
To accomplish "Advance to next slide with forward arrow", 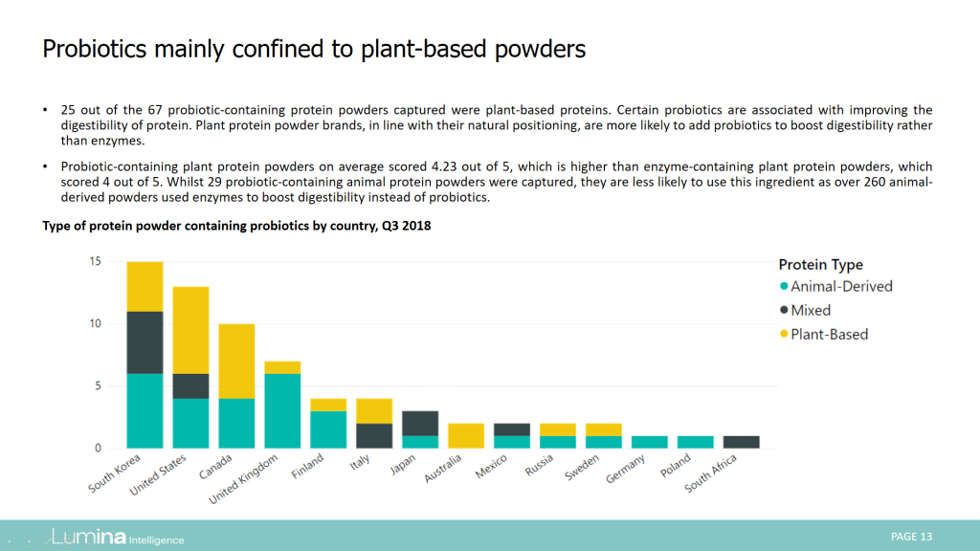I will pyautogui.click(x=29, y=541).
